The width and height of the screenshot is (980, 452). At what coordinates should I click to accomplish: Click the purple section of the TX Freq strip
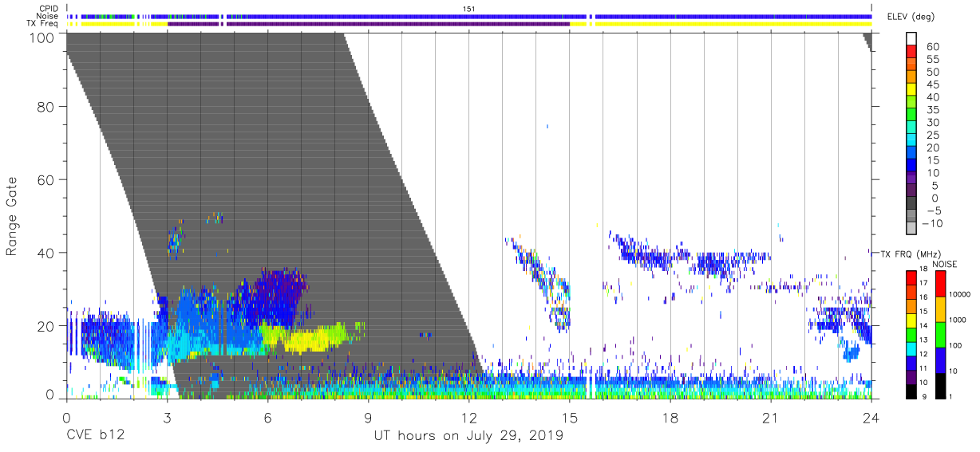click(x=368, y=24)
